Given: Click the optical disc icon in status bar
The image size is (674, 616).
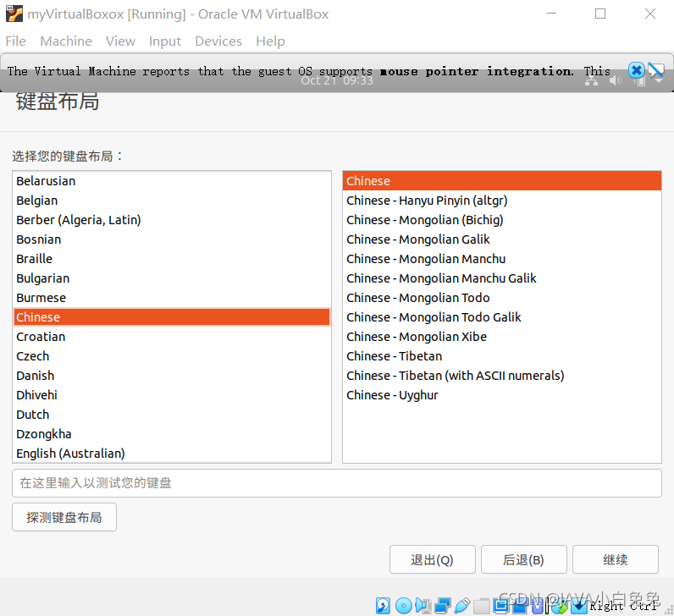Looking at the screenshot, I should [x=404, y=606].
